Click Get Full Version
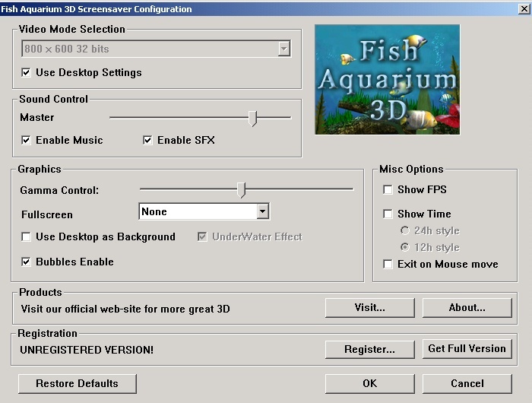The image size is (532, 403). coord(467,349)
